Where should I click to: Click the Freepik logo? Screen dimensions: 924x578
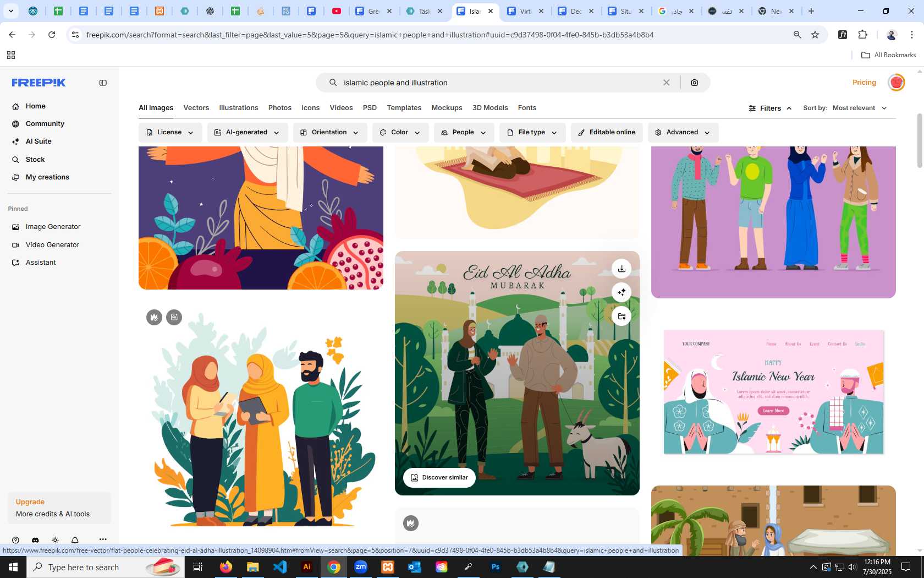(39, 83)
